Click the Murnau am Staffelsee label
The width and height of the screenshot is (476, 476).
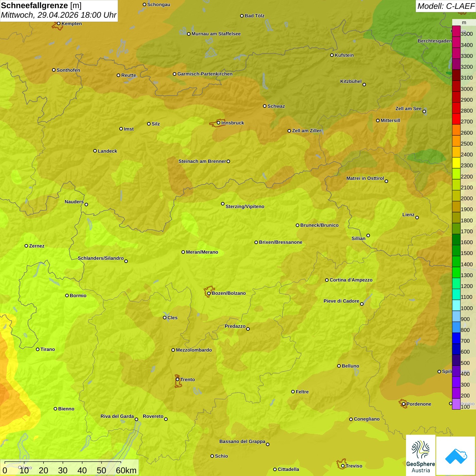(x=216, y=34)
